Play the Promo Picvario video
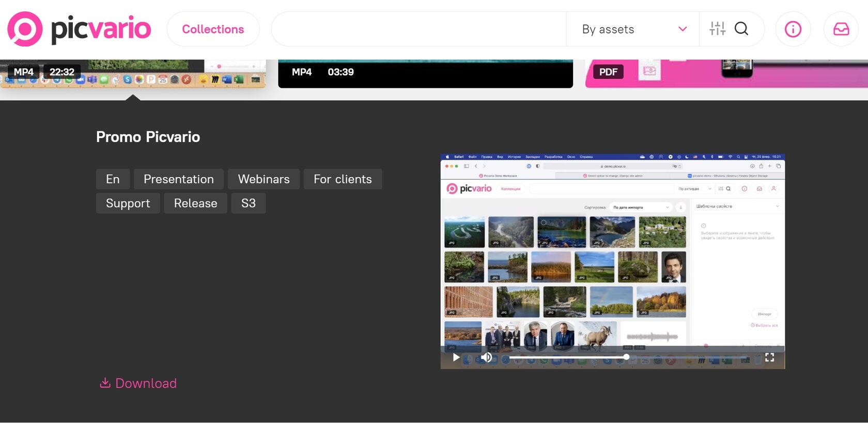 tap(456, 357)
